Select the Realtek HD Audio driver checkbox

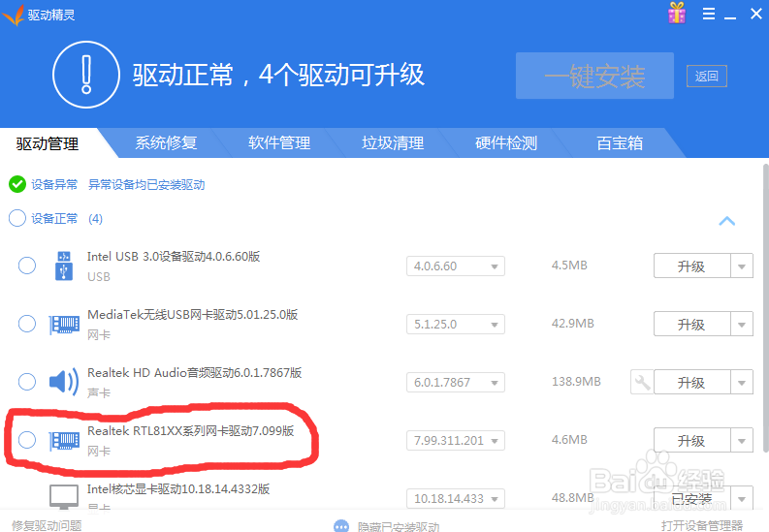(27, 382)
